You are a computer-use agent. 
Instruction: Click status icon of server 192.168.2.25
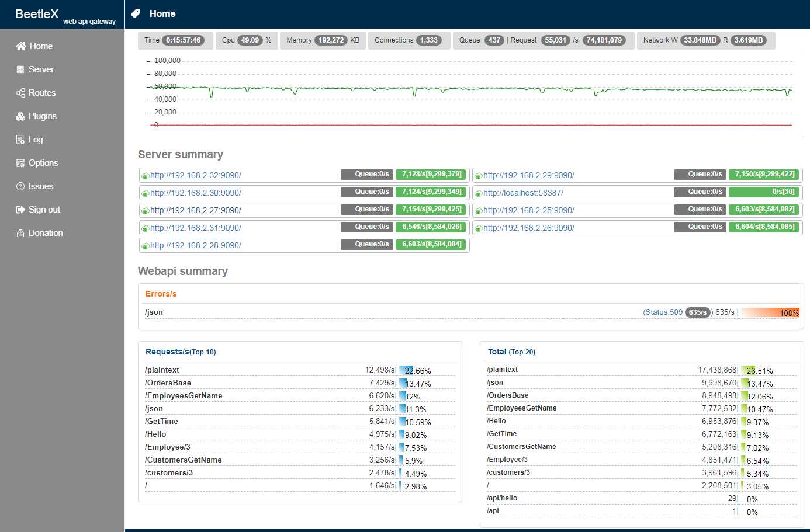478,211
